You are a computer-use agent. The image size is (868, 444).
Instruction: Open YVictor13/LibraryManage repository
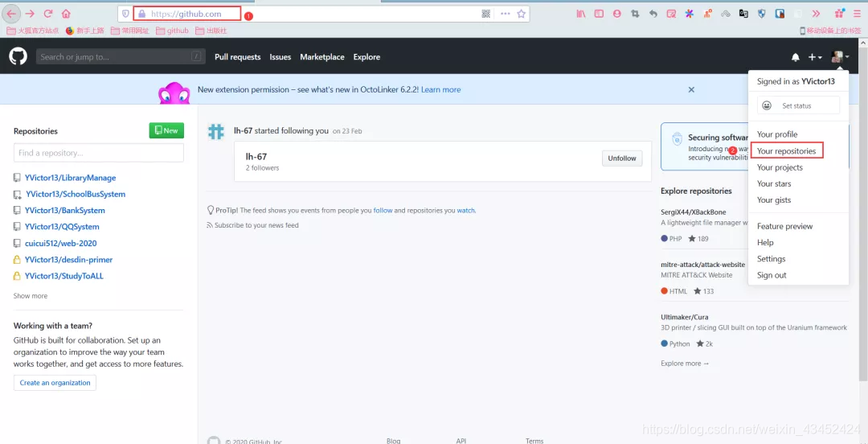coord(70,178)
